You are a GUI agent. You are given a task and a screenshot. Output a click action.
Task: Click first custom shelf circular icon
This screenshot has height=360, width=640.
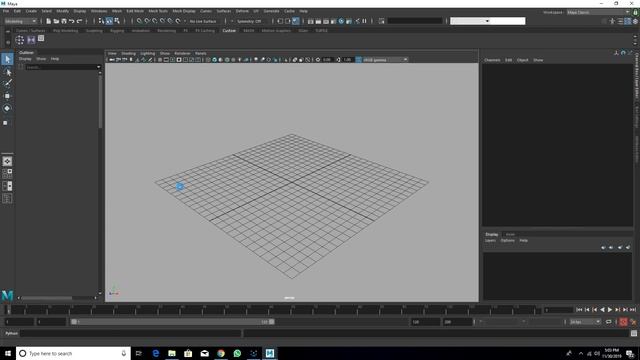coord(20,40)
